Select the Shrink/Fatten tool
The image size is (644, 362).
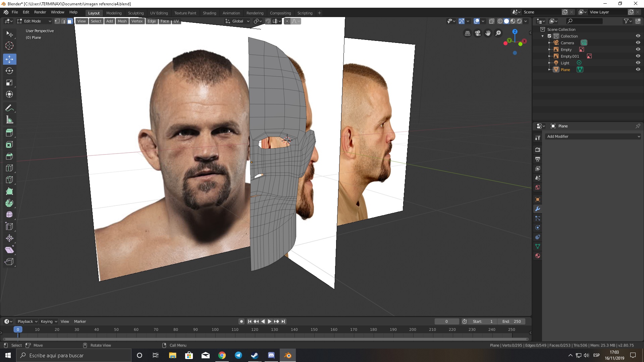[9, 238]
